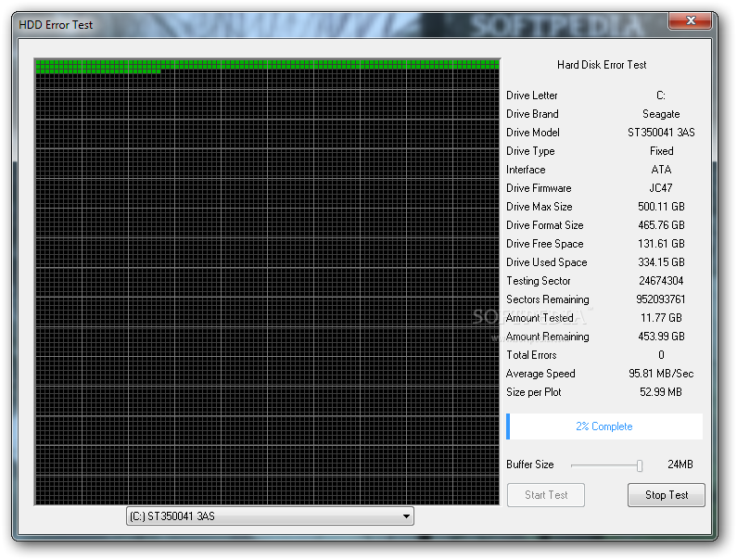The image size is (737, 560).
Task: Click the HDD Error Test title text
Action: [56, 25]
